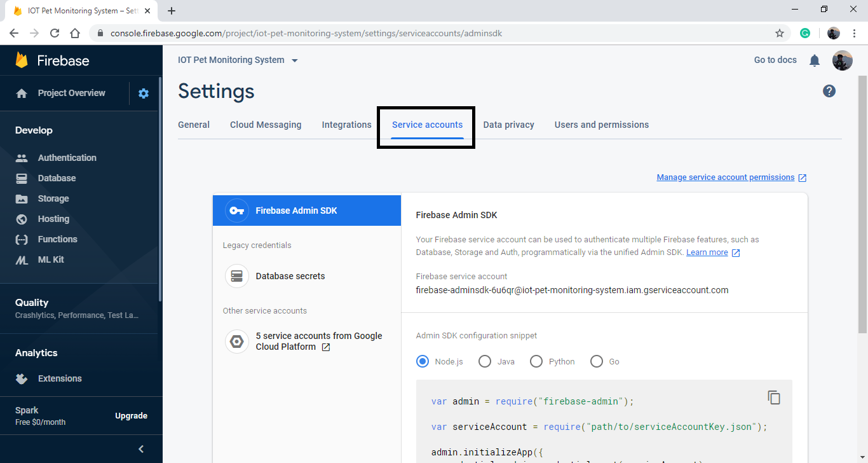This screenshot has height=463, width=868.
Task: Click the notifications bell
Action: click(814, 60)
